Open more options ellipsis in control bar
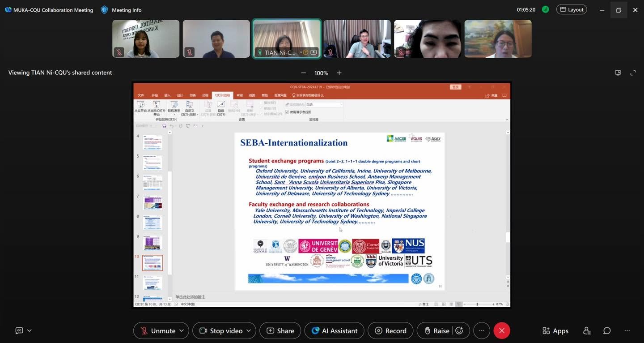Screen dimensions: 644x343 (482, 330)
